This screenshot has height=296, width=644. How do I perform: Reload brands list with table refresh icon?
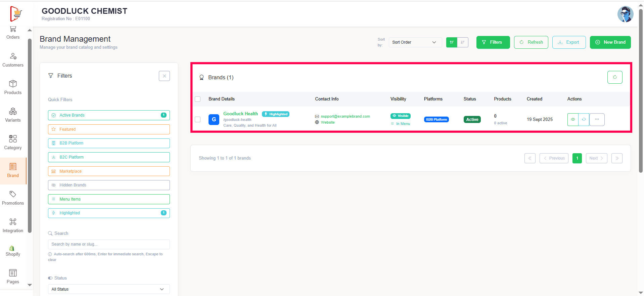point(614,77)
